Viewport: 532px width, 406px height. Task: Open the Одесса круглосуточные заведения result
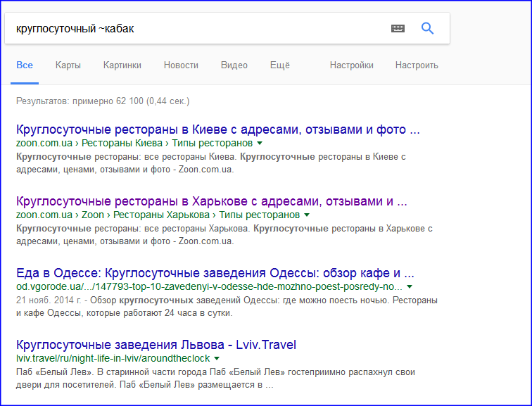(x=215, y=273)
